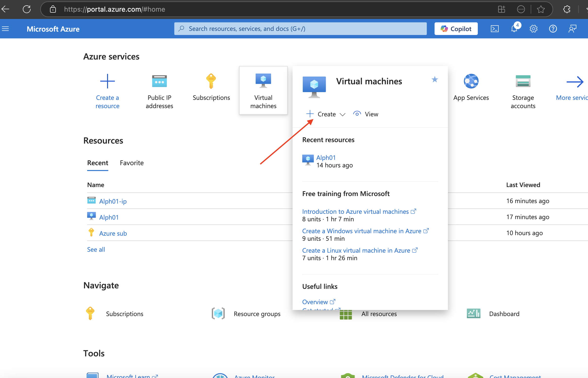Open the feedback icon in header
588x378 pixels.
point(572,29)
